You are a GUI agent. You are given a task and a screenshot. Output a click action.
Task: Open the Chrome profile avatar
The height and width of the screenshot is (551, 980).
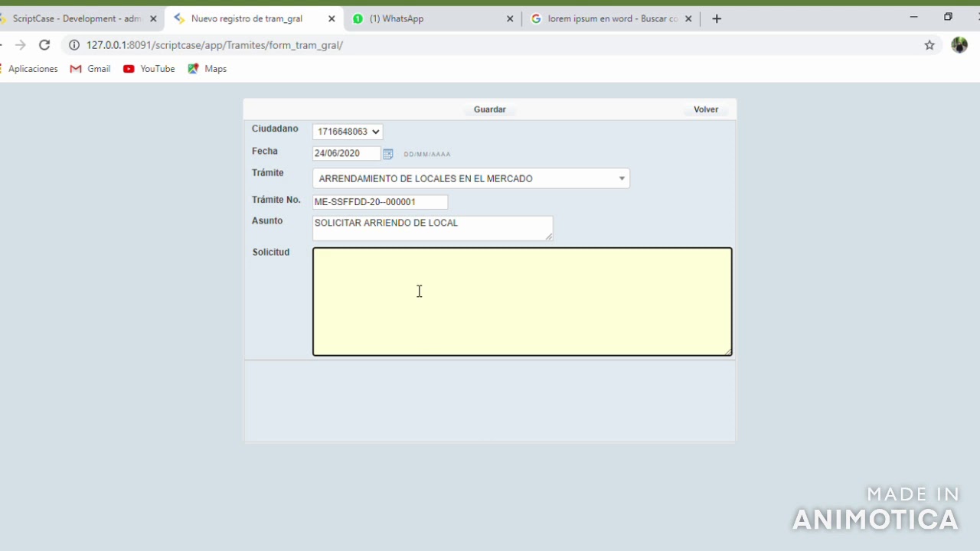pyautogui.click(x=959, y=45)
